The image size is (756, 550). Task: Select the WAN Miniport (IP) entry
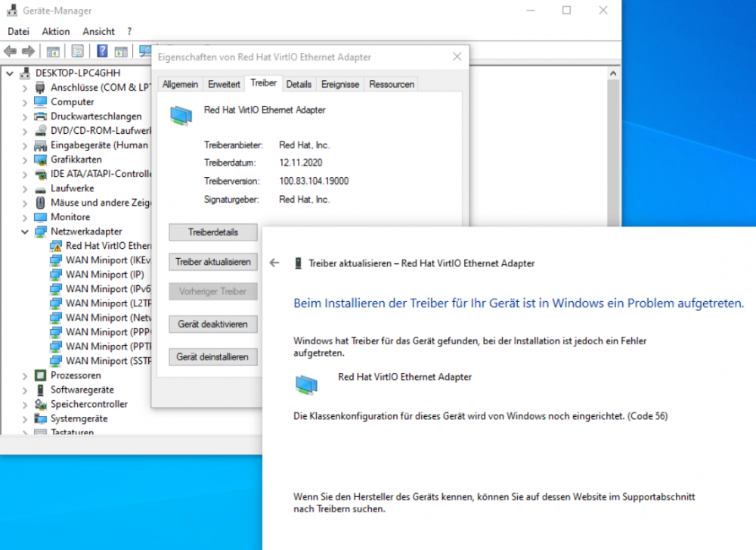tap(104, 275)
